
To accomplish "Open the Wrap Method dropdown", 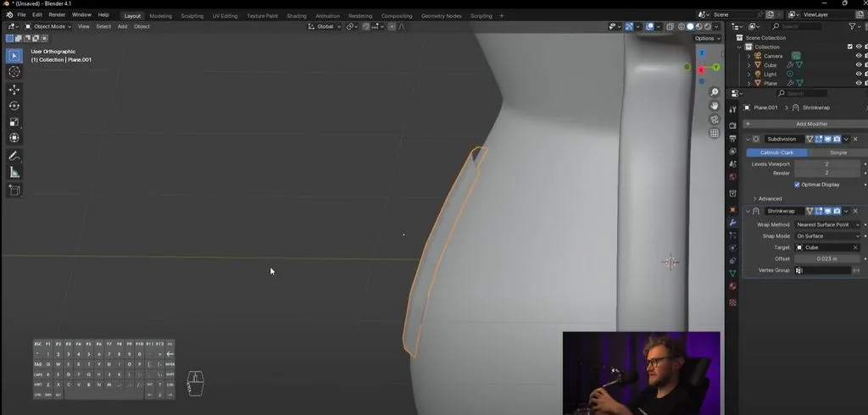I will click(x=827, y=224).
